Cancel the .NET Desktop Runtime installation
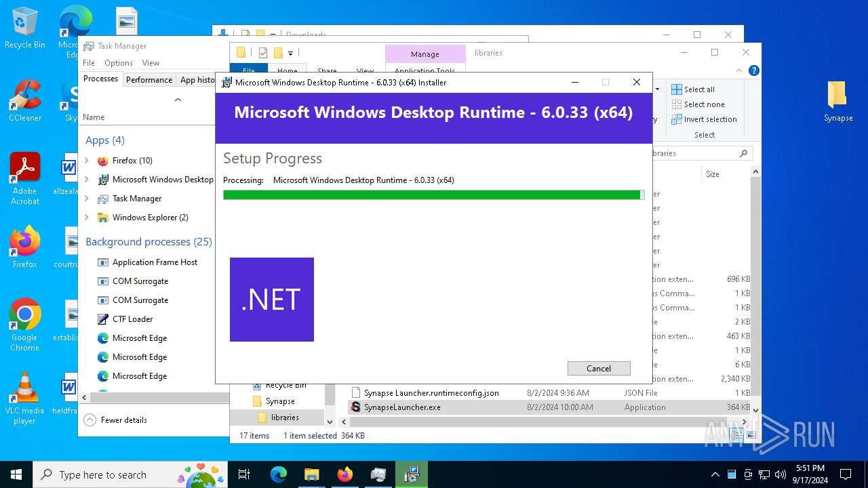 pyautogui.click(x=599, y=368)
